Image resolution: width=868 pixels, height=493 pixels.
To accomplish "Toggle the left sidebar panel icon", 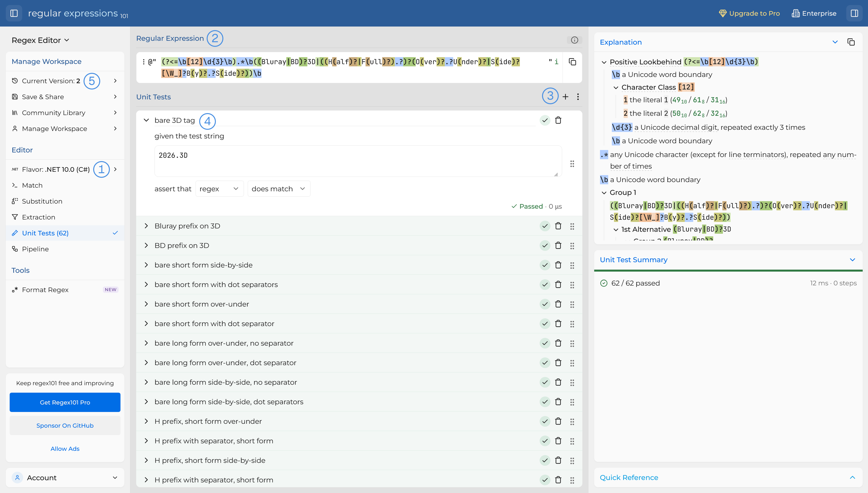I will (14, 13).
